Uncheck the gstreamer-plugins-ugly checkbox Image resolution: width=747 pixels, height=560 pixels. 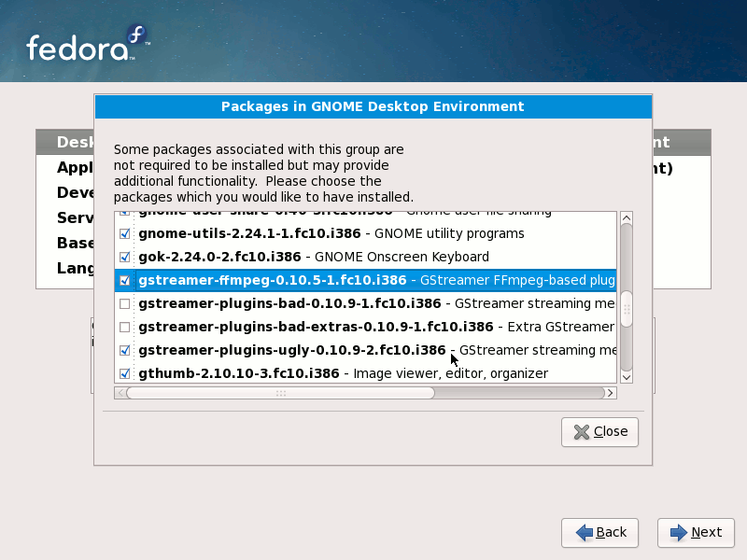[x=125, y=350]
